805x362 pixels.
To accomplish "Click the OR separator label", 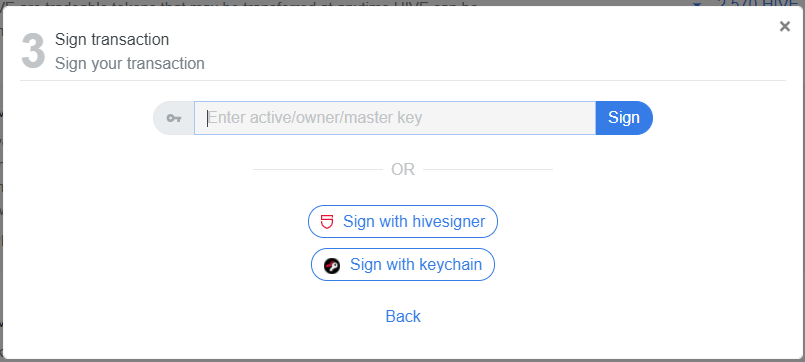I will 403,169.
